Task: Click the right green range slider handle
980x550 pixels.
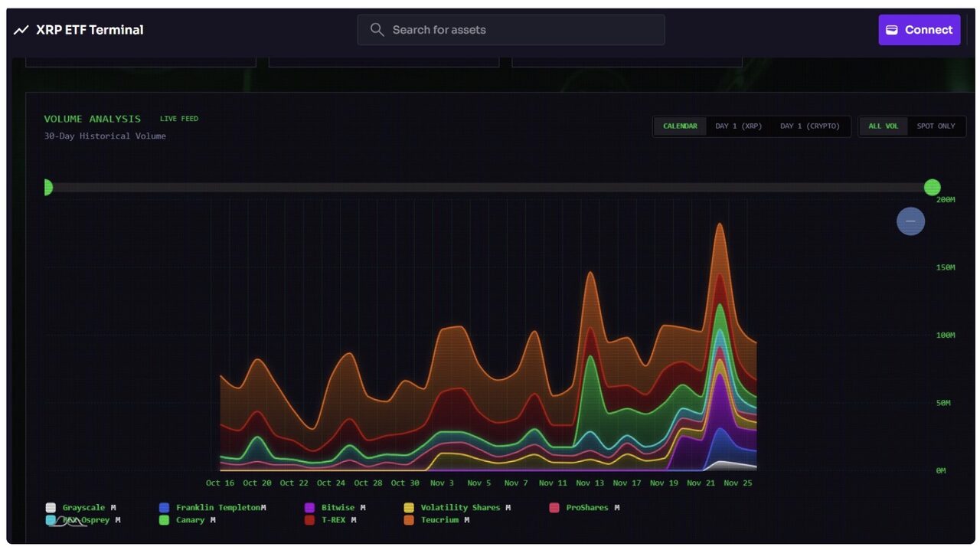Action: click(932, 187)
